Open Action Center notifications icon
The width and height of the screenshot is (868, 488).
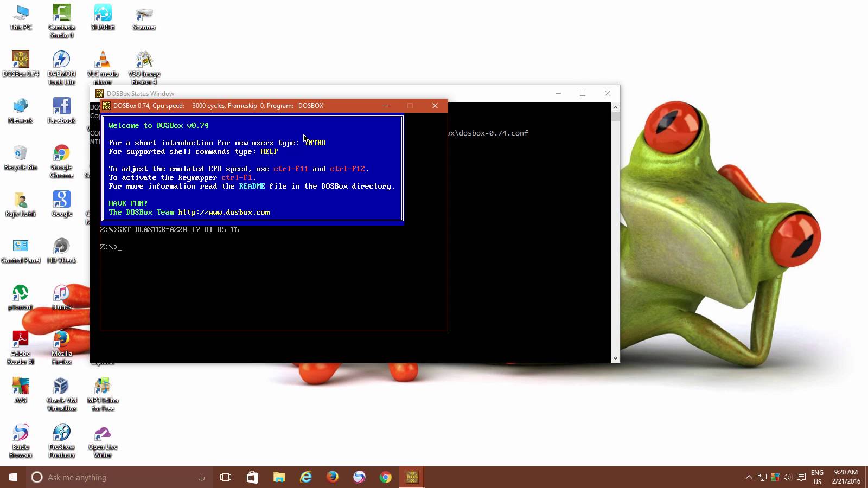click(801, 477)
